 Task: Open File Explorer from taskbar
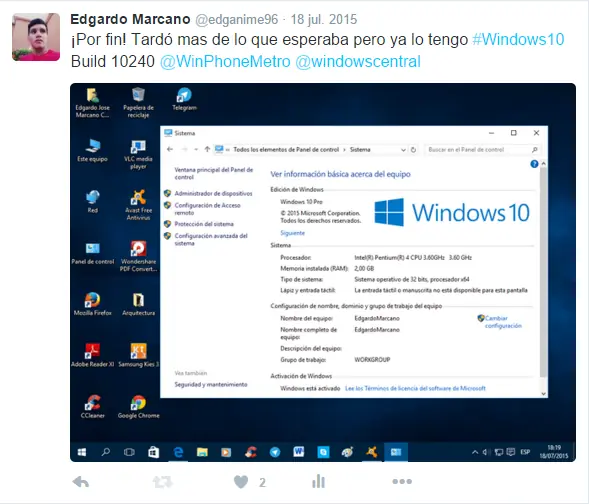[202, 452]
